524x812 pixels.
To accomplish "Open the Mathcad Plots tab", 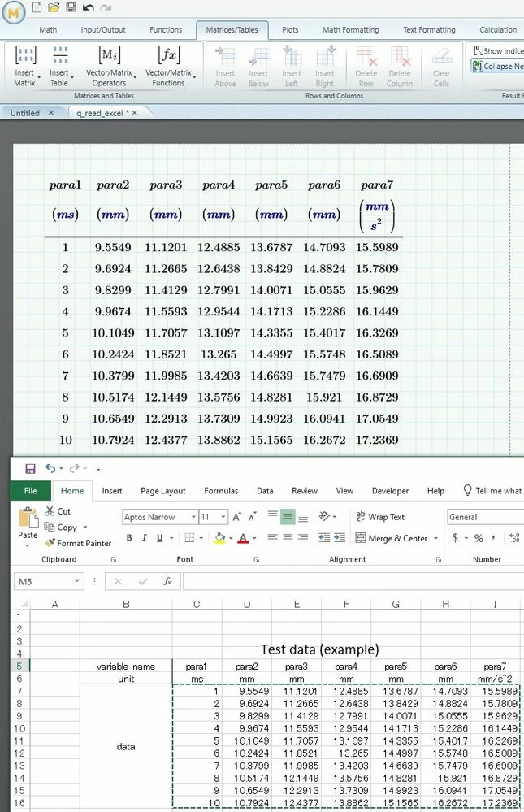I will [x=290, y=29].
